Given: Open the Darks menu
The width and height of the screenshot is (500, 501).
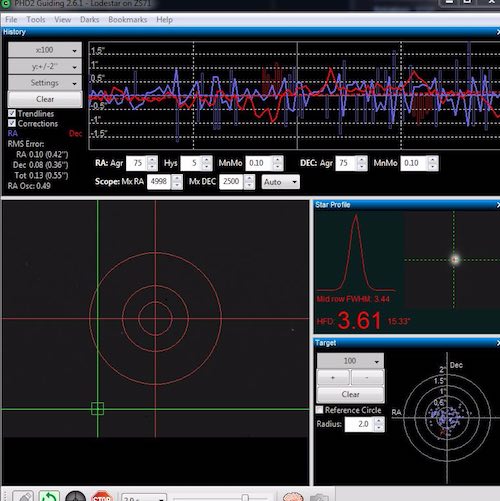Looking at the screenshot, I should coord(90,20).
